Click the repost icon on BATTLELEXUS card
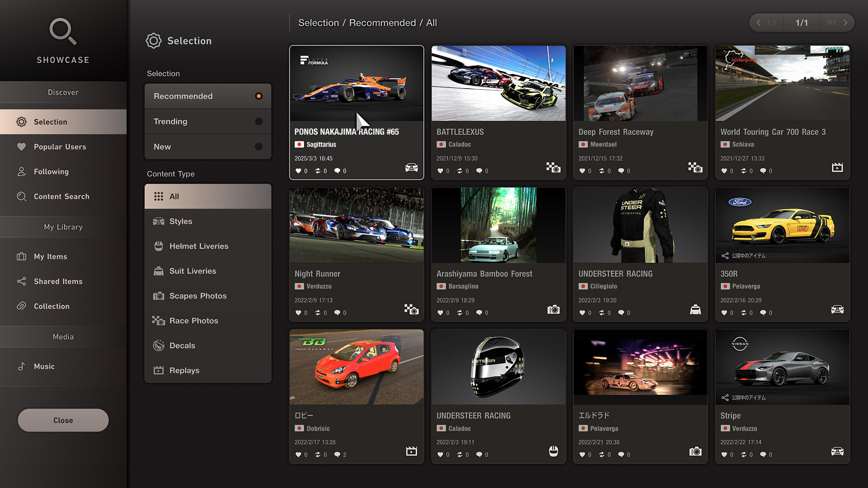Viewport: 868px width, 488px height. coord(460,171)
